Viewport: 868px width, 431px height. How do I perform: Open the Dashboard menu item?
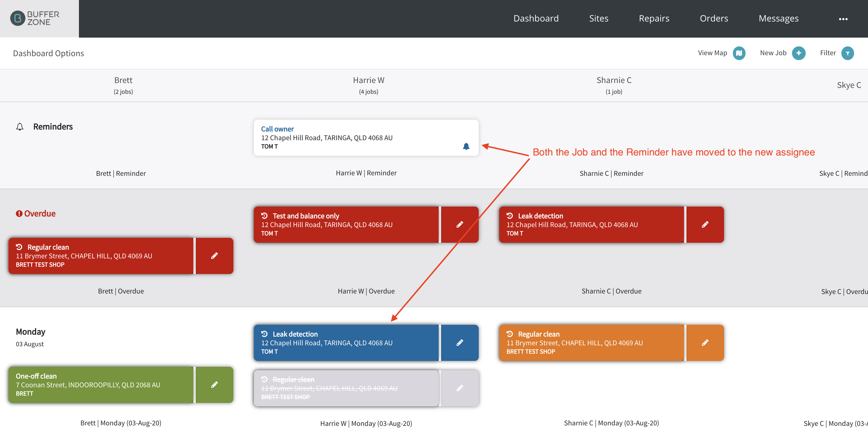[x=536, y=19]
